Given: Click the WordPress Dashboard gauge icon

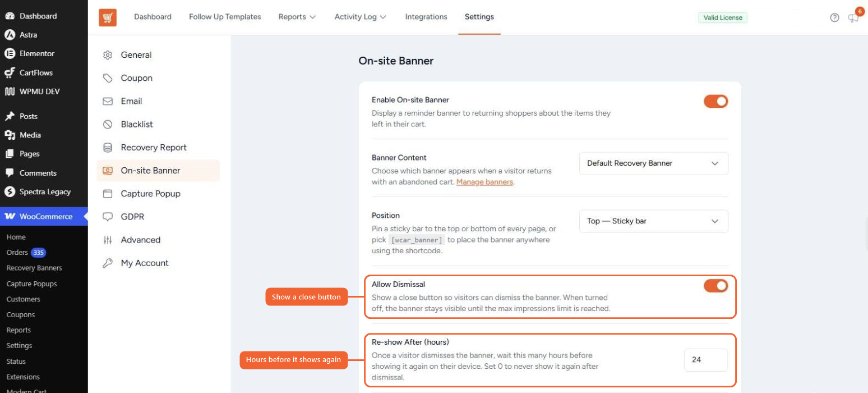Looking at the screenshot, I should (x=10, y=16).
